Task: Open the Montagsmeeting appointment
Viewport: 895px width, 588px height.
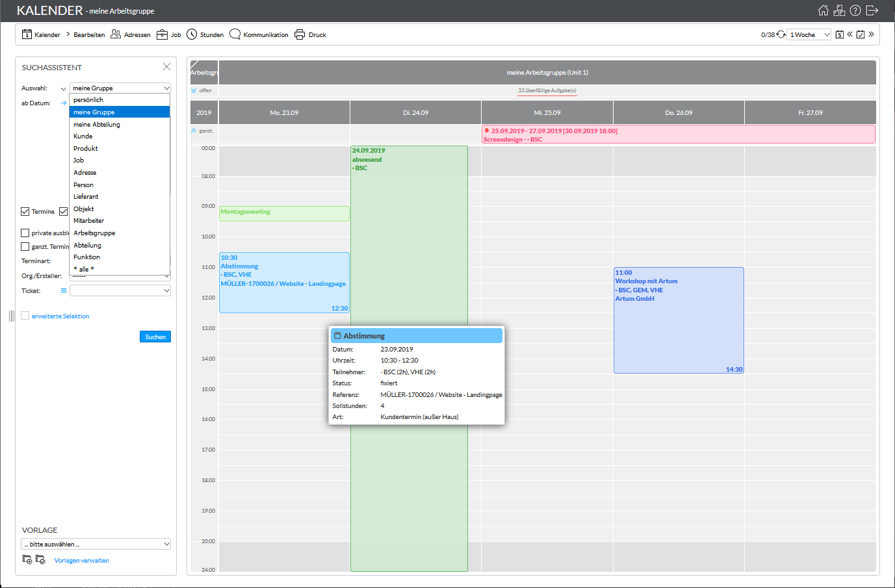Action: click(284, 213)
